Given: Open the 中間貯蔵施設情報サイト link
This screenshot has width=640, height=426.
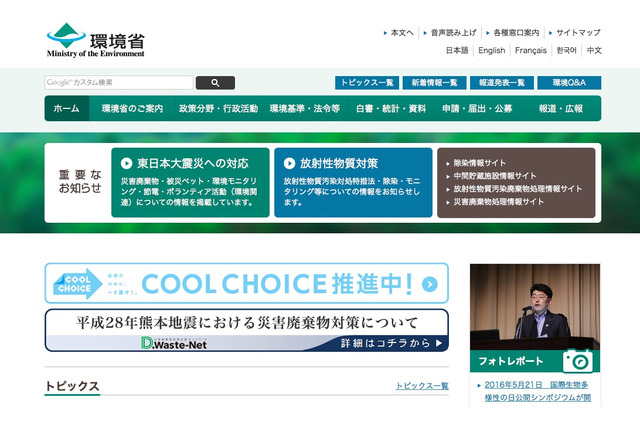Looking at the screenshot, I should point(495,176).
